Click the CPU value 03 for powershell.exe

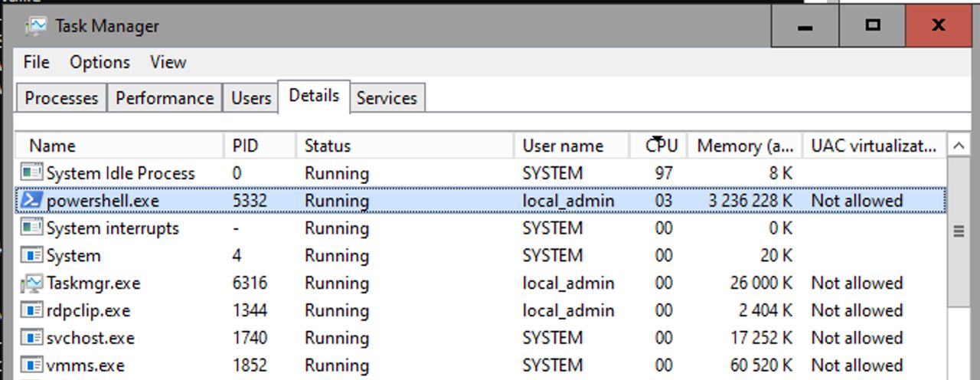coord(664,201)
